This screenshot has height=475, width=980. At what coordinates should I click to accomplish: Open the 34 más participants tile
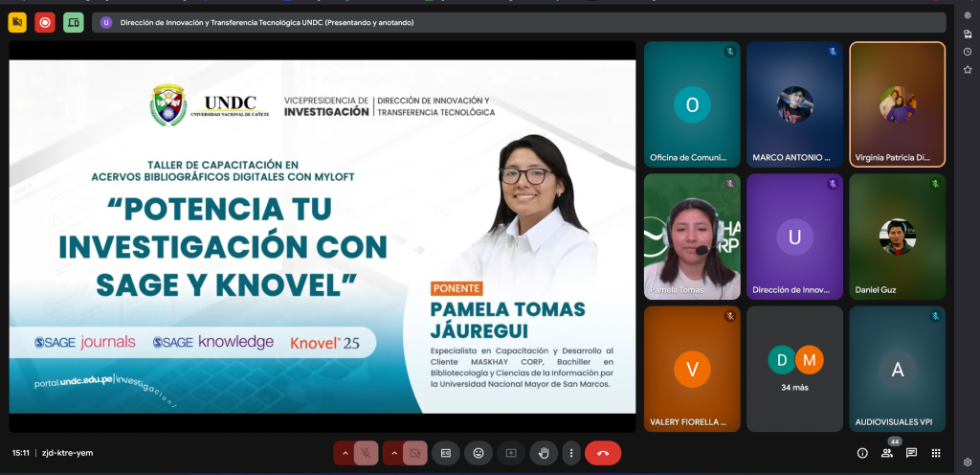[794, 369]
